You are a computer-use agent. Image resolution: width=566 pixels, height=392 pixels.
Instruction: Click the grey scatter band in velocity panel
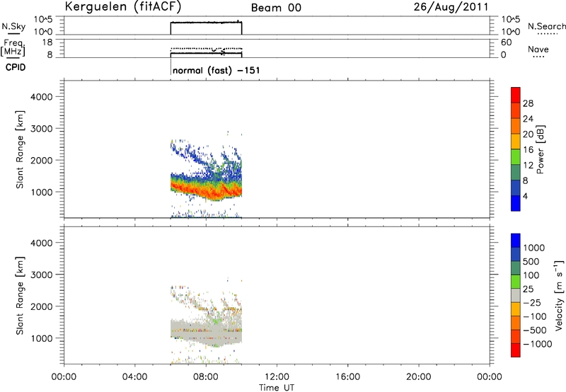pyautogui.click(x=206, y=334)
